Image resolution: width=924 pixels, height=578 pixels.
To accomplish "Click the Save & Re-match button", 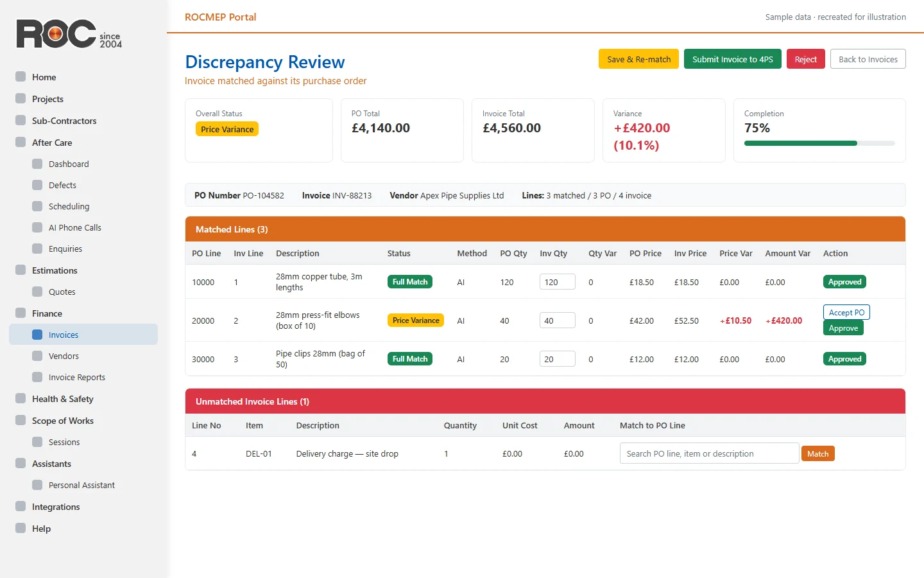I will click(x=638, y=59).
